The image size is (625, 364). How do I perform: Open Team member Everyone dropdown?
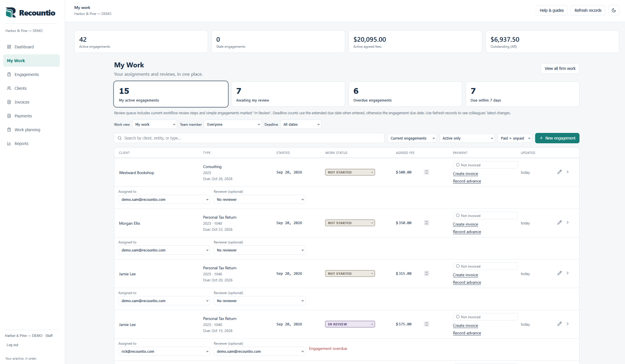tap(233, 124)
